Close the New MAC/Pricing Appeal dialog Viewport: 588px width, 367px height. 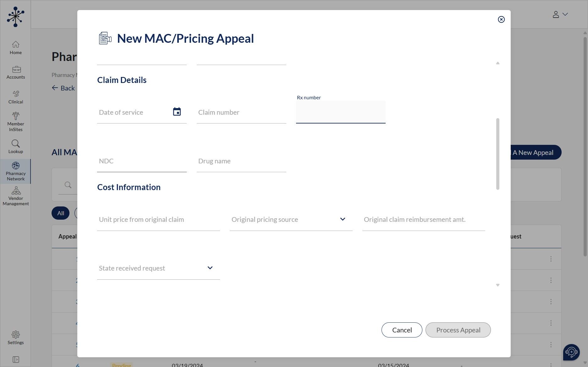tap(501, 19)
